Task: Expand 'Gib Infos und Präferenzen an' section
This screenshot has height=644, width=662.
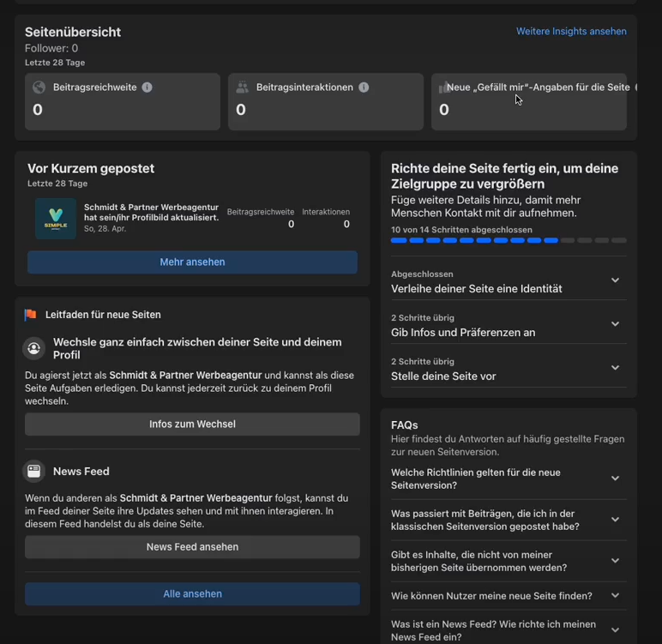Action: click(615, 324)
